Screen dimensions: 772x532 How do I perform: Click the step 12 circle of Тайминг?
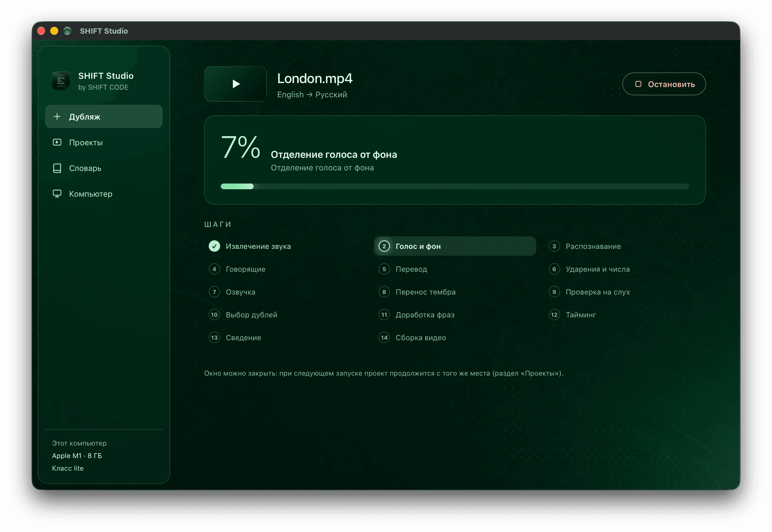click(x=554, y=315)
